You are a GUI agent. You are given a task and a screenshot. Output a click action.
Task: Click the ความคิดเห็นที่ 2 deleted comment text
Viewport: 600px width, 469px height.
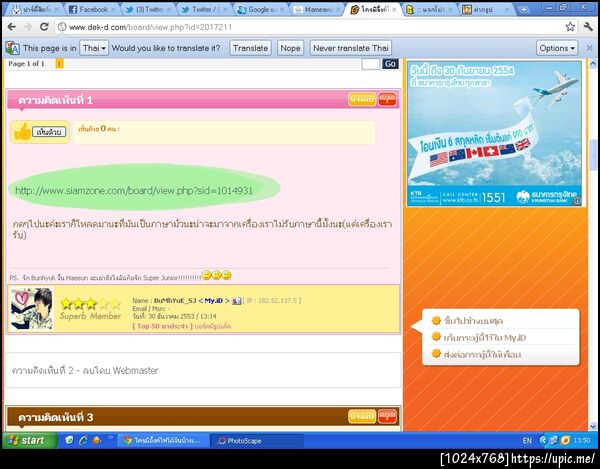[x=85, y=370]
